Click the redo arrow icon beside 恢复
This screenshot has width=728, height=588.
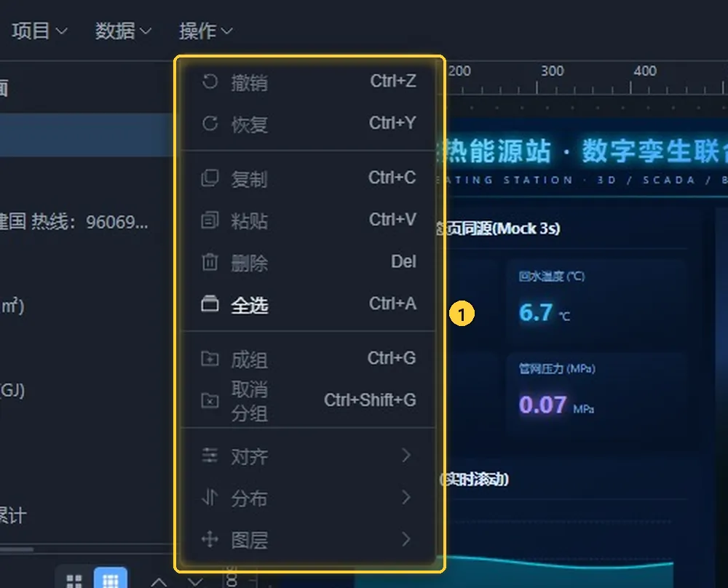pyautogui.click(x=210, y=124)
